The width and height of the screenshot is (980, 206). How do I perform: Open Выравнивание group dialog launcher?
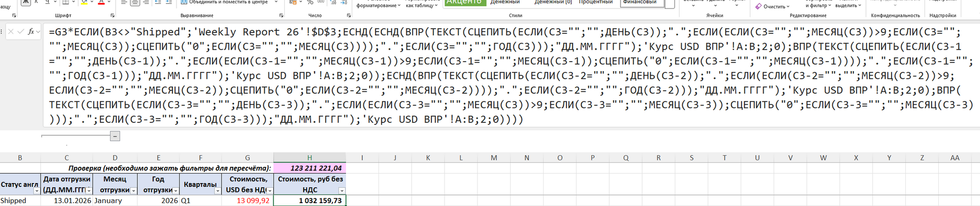(x=281, y=16)
